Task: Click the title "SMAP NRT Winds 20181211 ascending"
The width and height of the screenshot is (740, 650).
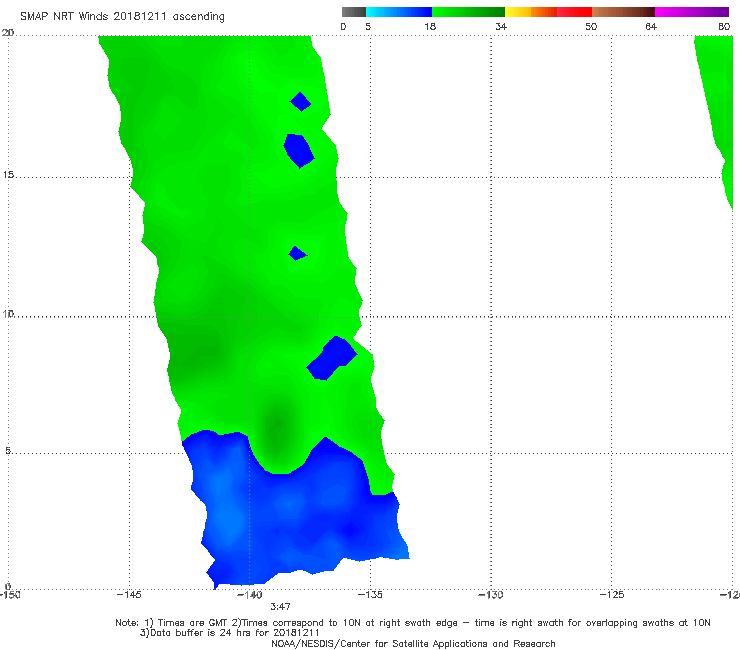Action: [122, 16]
